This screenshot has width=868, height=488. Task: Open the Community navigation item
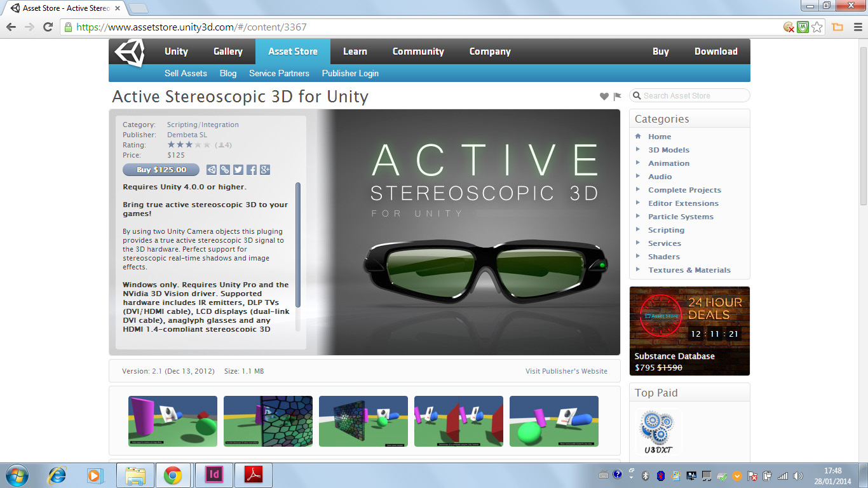click(418, 51)
